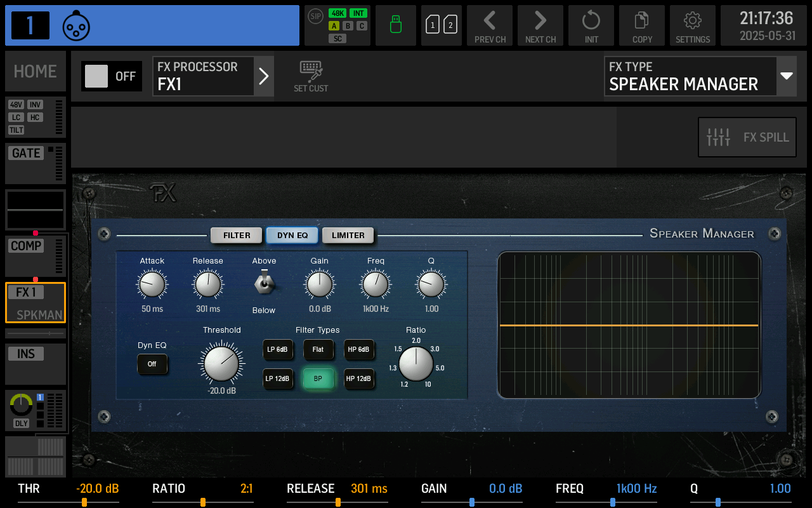Viewport: 812px width, 508px height.
Task: Navigate to the previous channel with PREV CH
Action: pyautogui.click(x=489, y=25)
